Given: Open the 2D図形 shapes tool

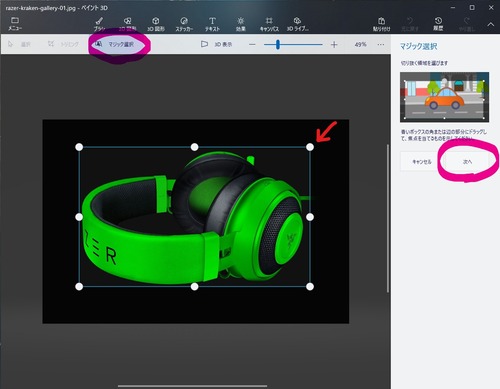Looking at the screenshot, I should pyautogui.click(x=127, y=24).
